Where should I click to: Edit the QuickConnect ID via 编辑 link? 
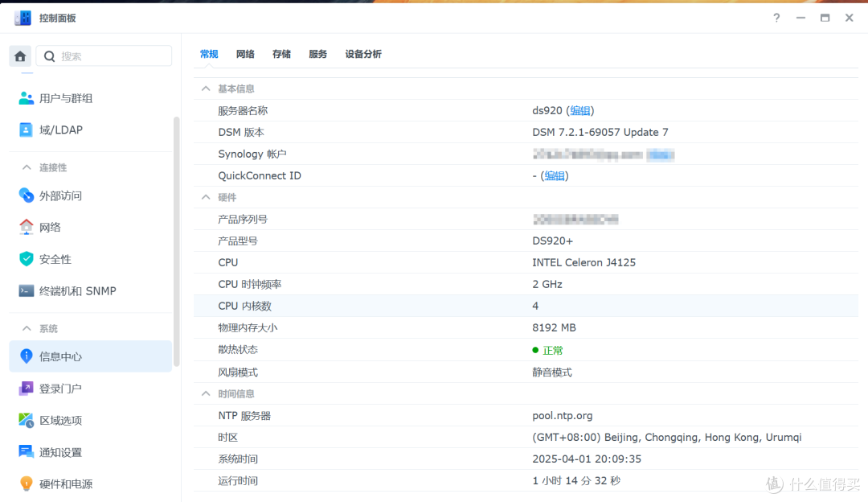click(x=554, y=175)
